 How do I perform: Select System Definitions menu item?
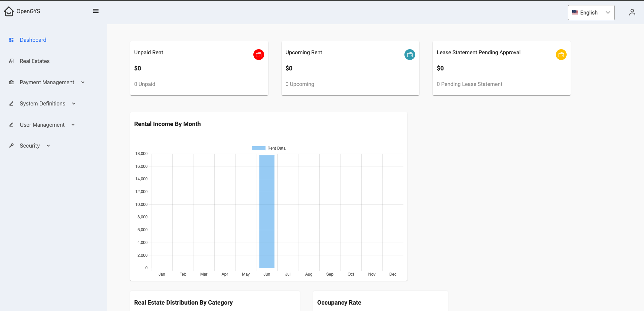pos(42,103)
